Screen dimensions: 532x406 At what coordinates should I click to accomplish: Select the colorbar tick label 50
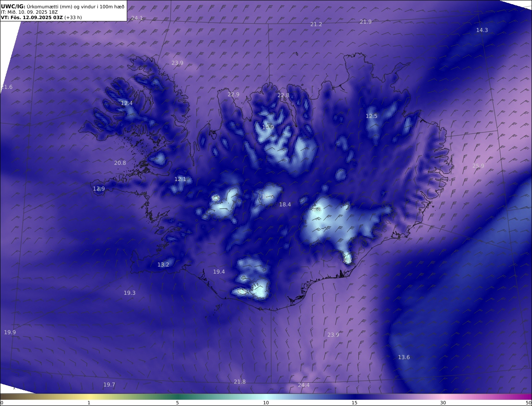pos(529,403)
